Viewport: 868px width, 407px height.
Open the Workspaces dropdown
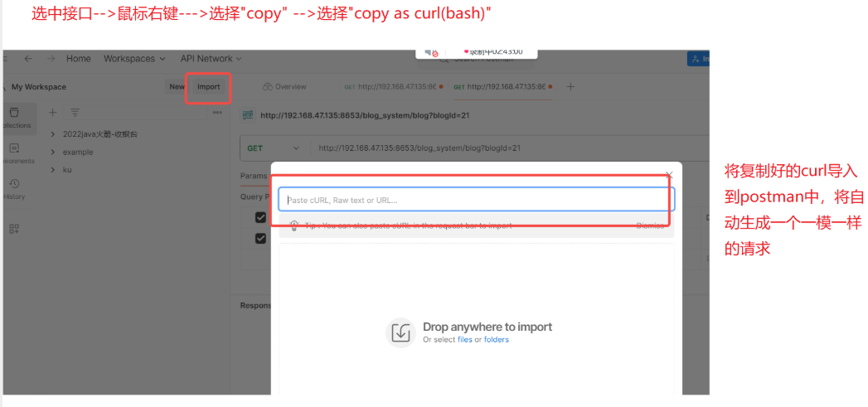(134, 59)
